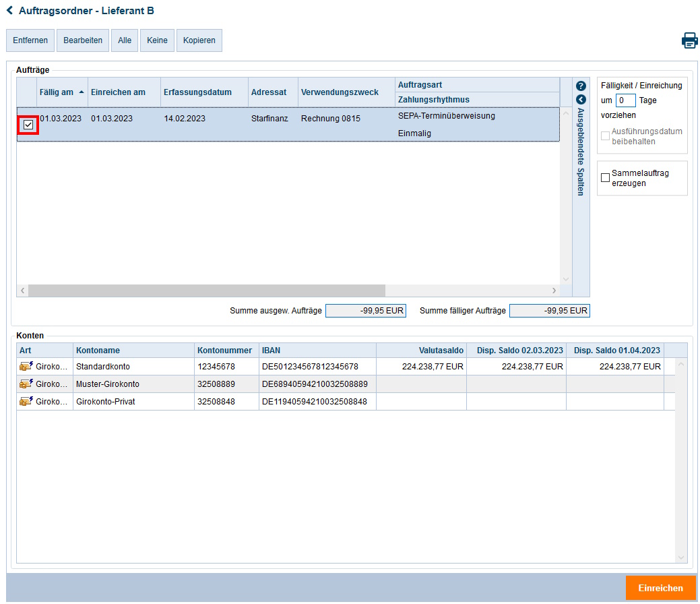Select the Muster-Girokonto account name
Viewport: 700px width, 604px height.
(x=108, y=384)
